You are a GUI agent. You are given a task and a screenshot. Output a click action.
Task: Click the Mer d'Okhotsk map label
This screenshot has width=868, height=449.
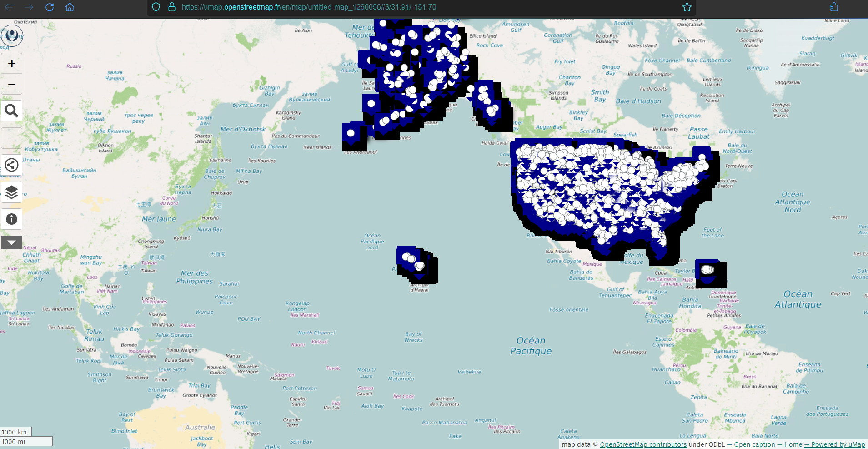pyautogui.click(x=243, y=129)
